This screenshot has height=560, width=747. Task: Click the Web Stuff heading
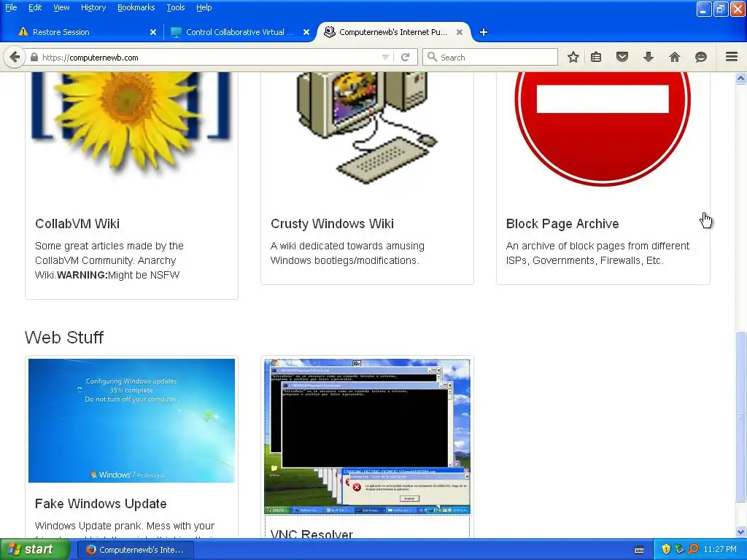pyautogui.click(x=64, y=337)
